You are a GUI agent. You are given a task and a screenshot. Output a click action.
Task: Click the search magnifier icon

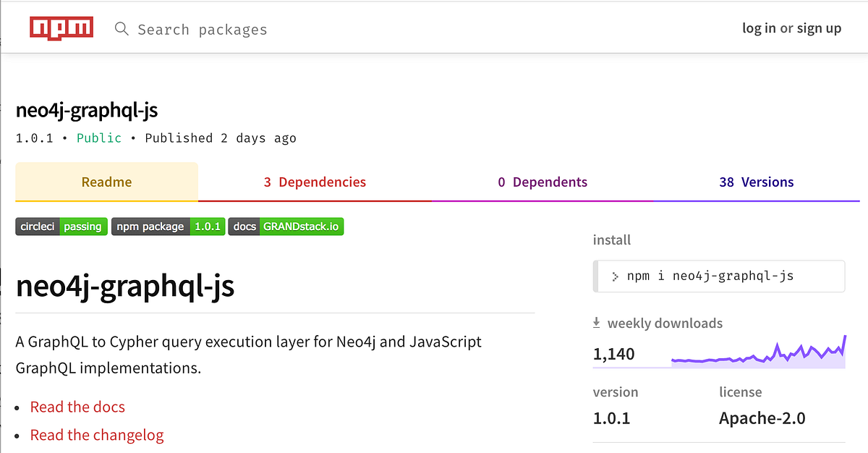tap(122, 29)
